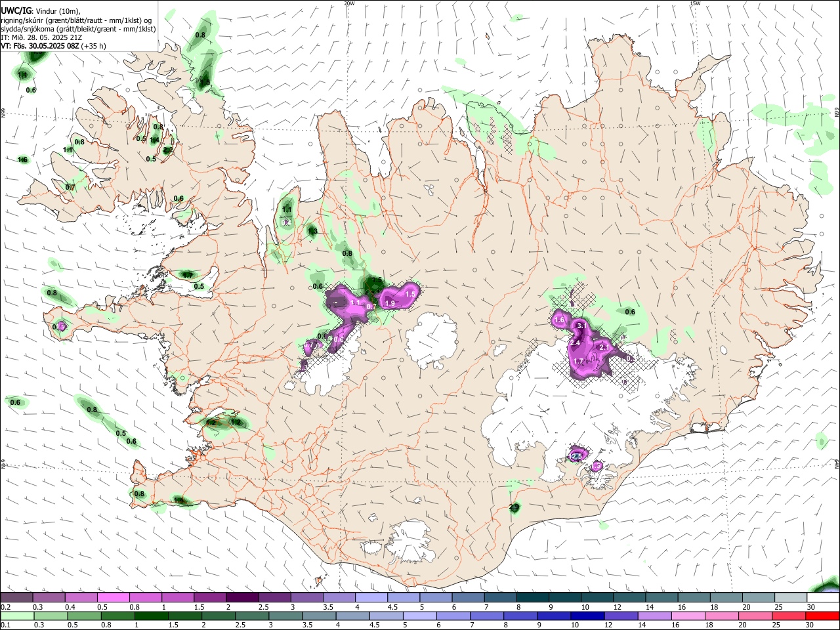
Task: Click the '2.1' snowfall value on the map
Action: point(605,347)
